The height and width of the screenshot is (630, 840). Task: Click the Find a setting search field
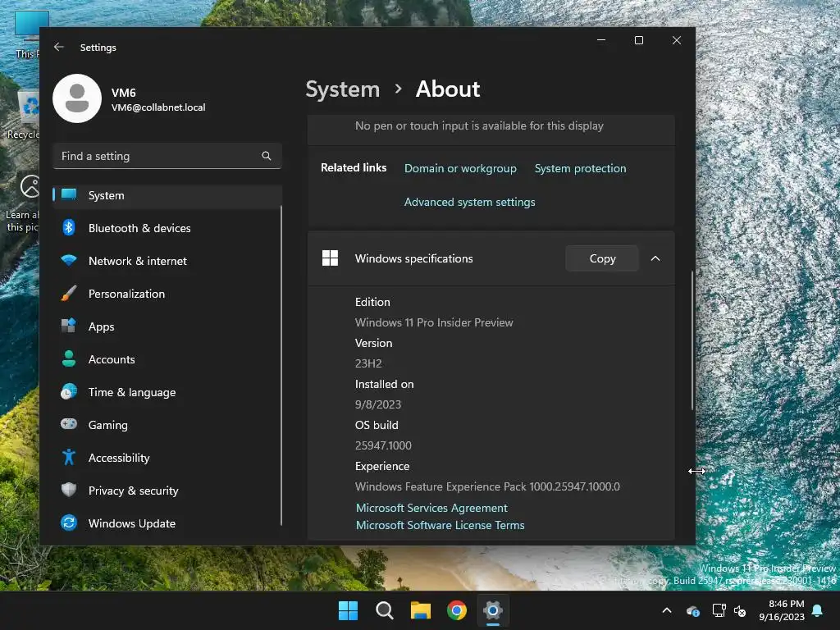tap(167, 156)
